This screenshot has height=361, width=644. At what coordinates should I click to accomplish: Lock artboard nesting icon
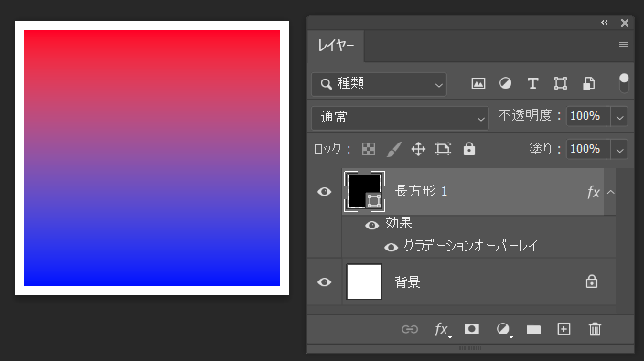[x=443, y=149]
